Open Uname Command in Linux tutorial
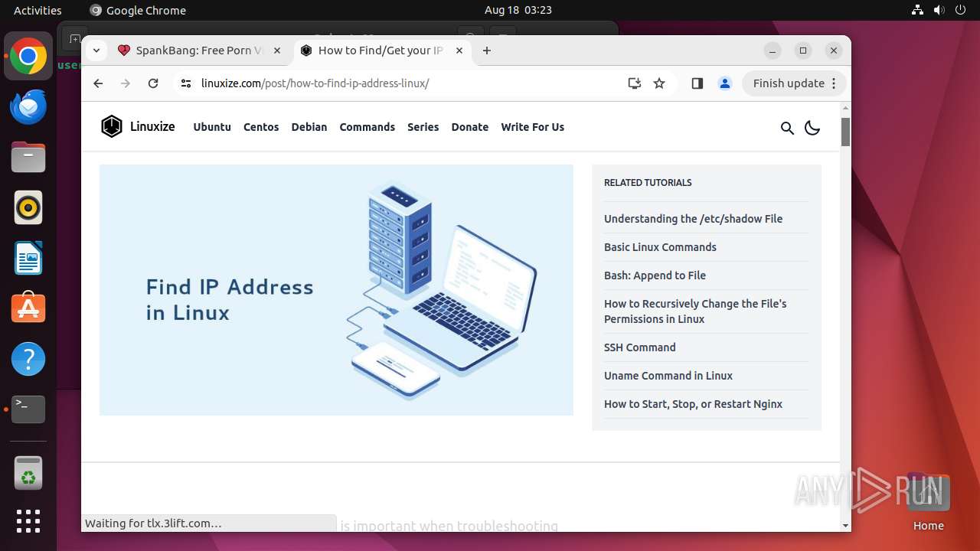Image resolution: width=980 pixels, height=551 pixels. (x=668, y=376)
